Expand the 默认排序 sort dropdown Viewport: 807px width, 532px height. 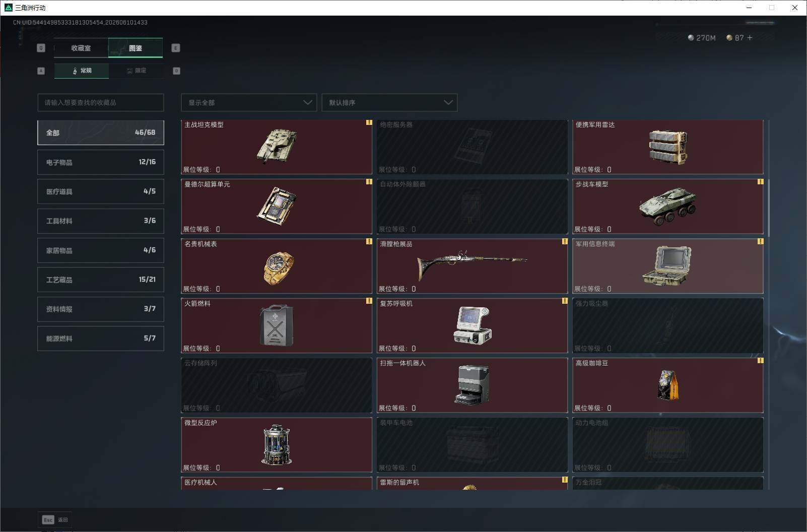(389, 102)
